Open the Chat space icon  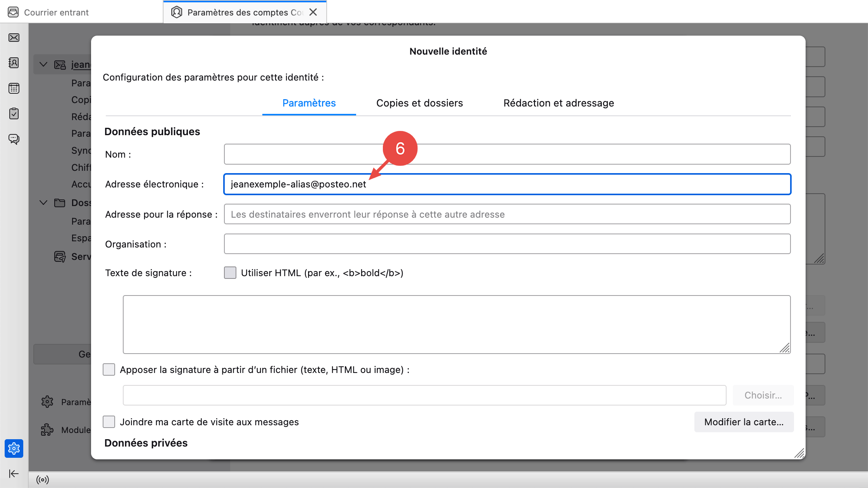click(14, 139)
